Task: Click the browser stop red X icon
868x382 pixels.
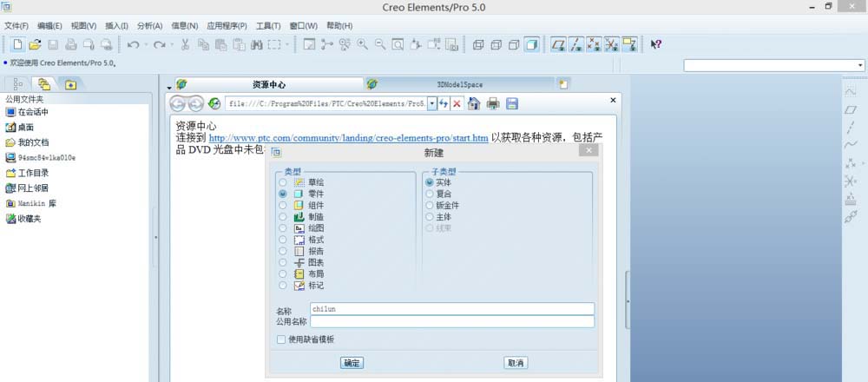Action: (457, 103)
